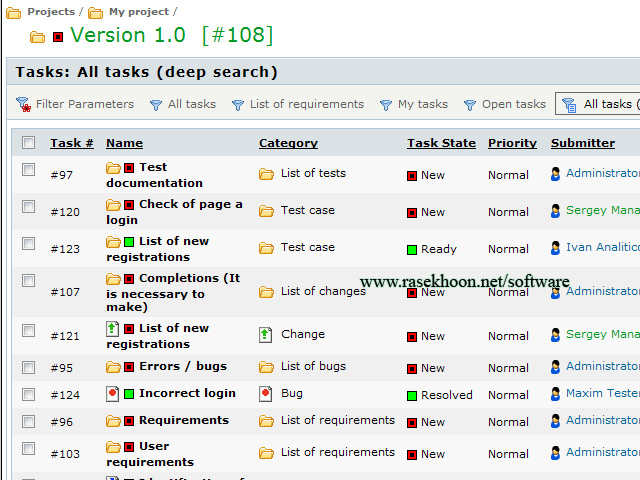Screen dimensions: 640x480
Task: Check the box for task #121
Action: (29, 331)
